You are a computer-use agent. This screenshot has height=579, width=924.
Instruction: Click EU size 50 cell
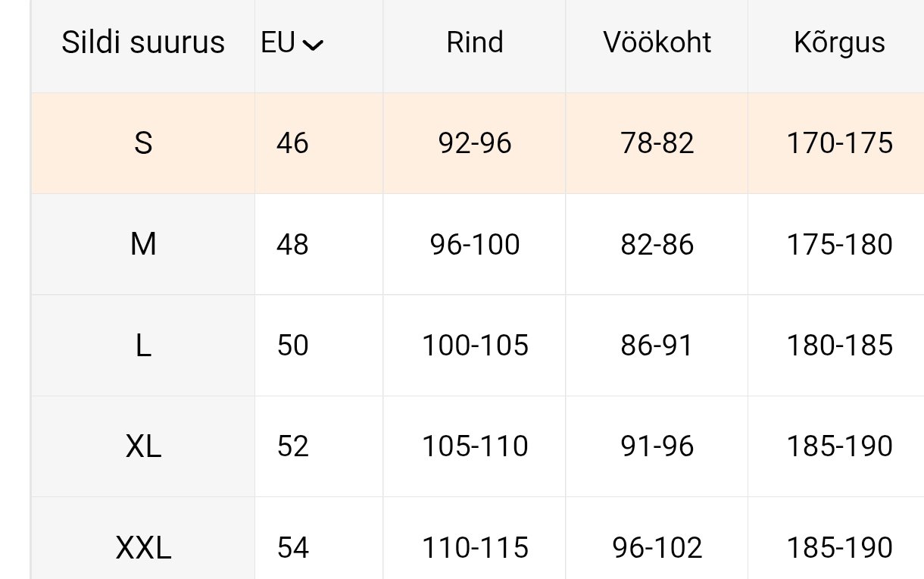pyautogui.click(x=292, y=346)
